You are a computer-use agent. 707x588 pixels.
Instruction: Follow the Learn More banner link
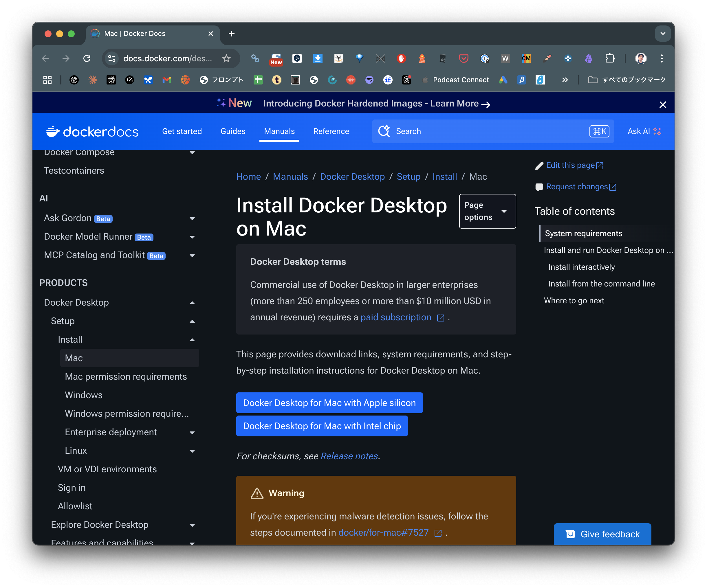[x=460, y=104]
